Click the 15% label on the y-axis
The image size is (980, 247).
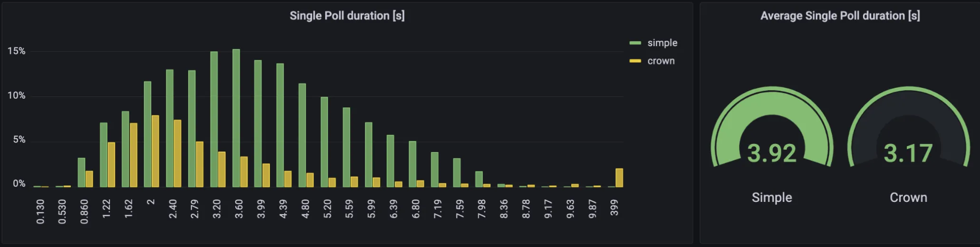(16, 51)
